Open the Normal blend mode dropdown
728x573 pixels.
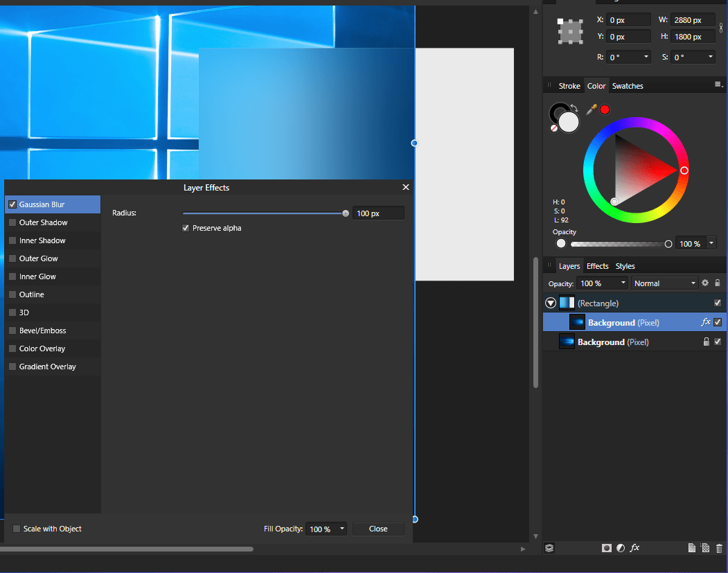[x=665, y=283]
